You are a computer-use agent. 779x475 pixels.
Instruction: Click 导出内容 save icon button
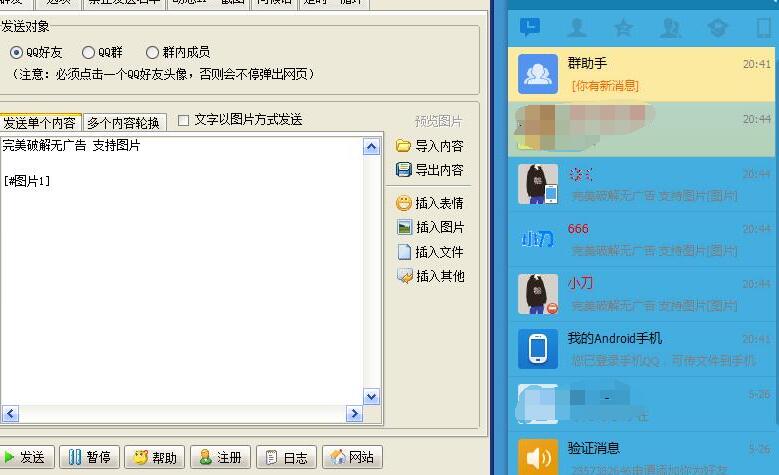pos(430,170)
